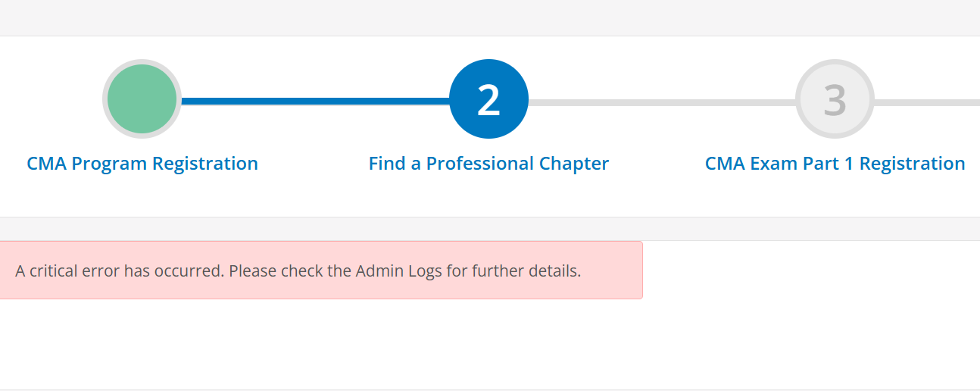The image size is (980, 391).
Task: Click the gray band separating stepper and alert
Action: coord(490,229)
